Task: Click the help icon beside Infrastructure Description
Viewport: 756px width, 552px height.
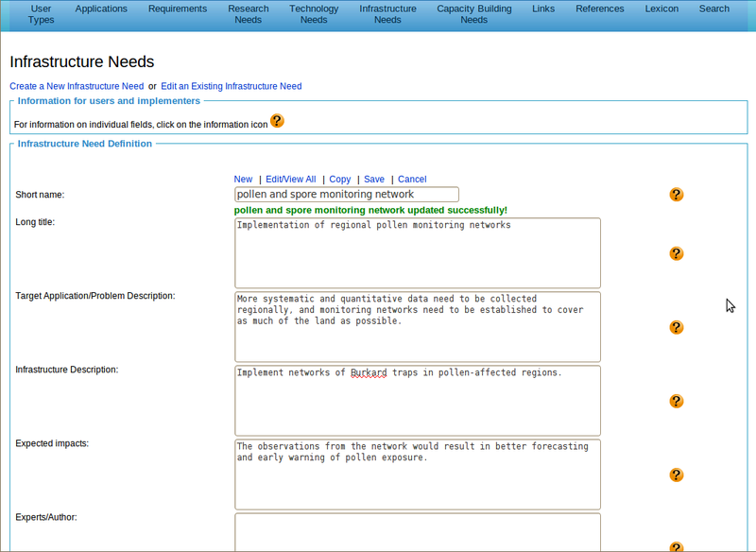Action: [676, 401]
